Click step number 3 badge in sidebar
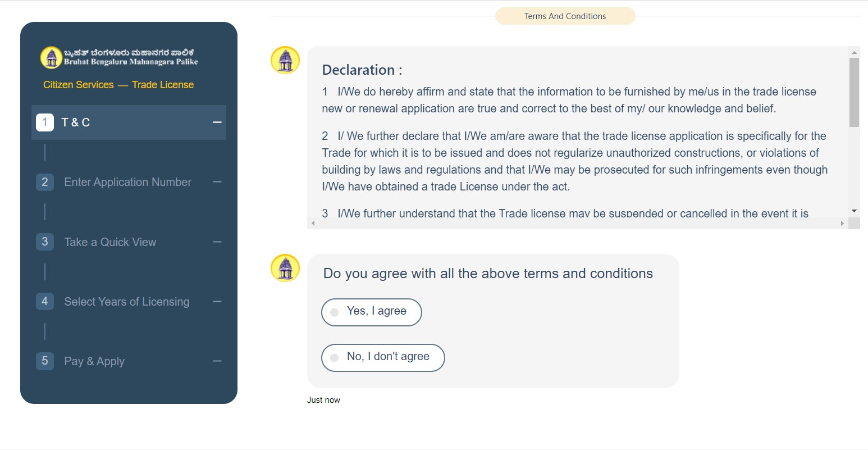This screenshot has width=868, height=450. click(45, 242)
